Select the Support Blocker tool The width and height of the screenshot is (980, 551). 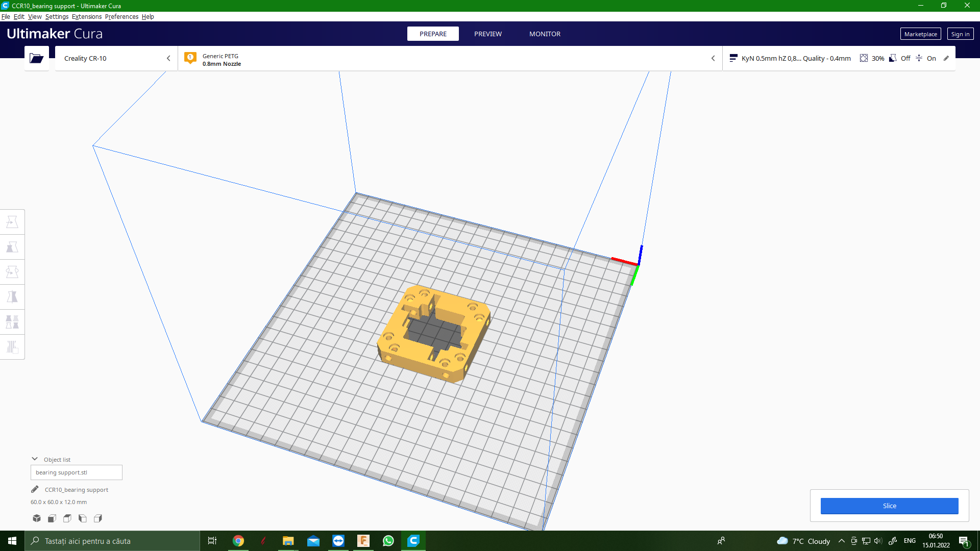pyautogui.click(x=12, y=347)
